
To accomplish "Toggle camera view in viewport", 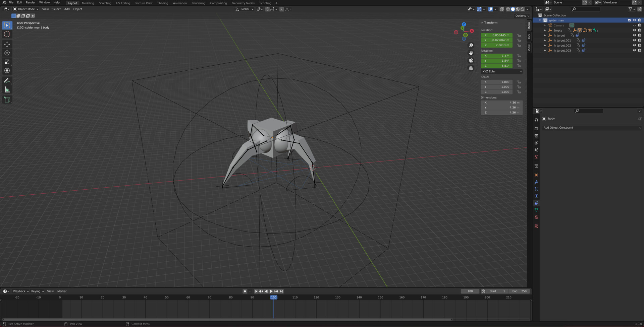I will point(471,61).
